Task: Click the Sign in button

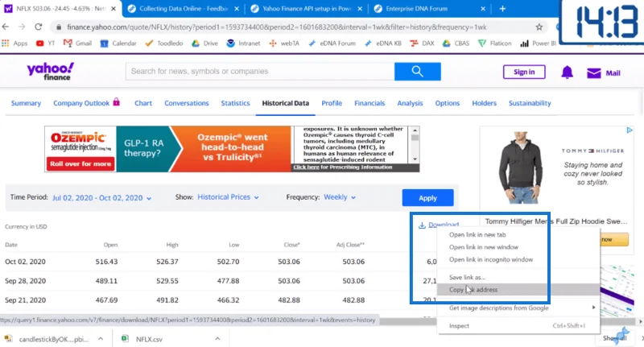Action: click(524, 72)
